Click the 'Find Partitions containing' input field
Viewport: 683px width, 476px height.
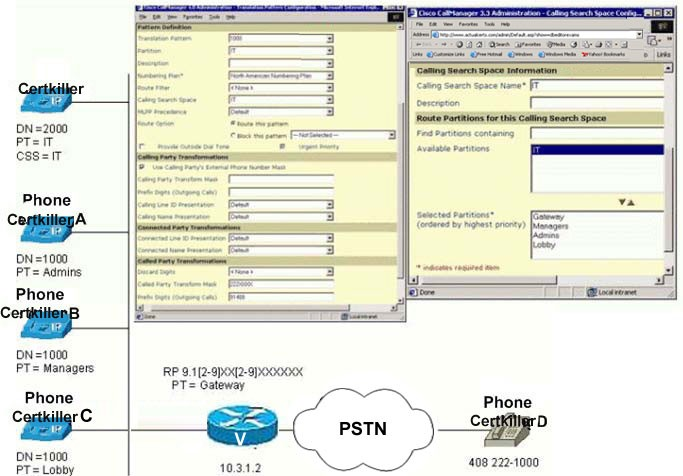coord(597,133)
